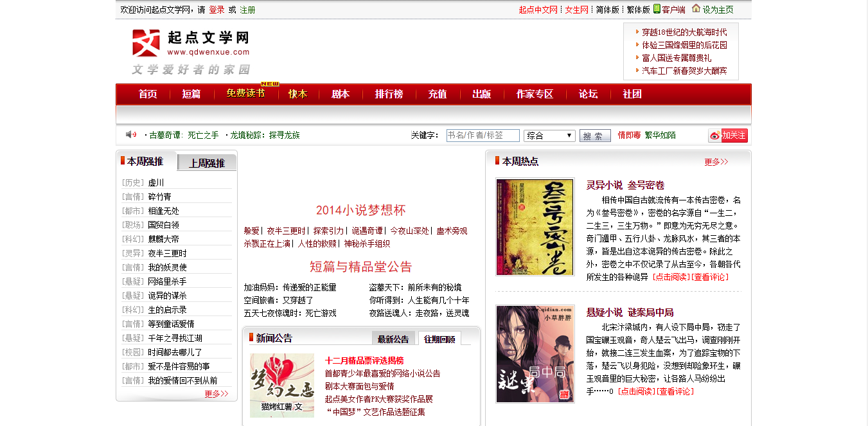Image resolution: width=868 pixels, height=426 pixels.
Task: Click the 女生网 link
Action: coord(577,10)
